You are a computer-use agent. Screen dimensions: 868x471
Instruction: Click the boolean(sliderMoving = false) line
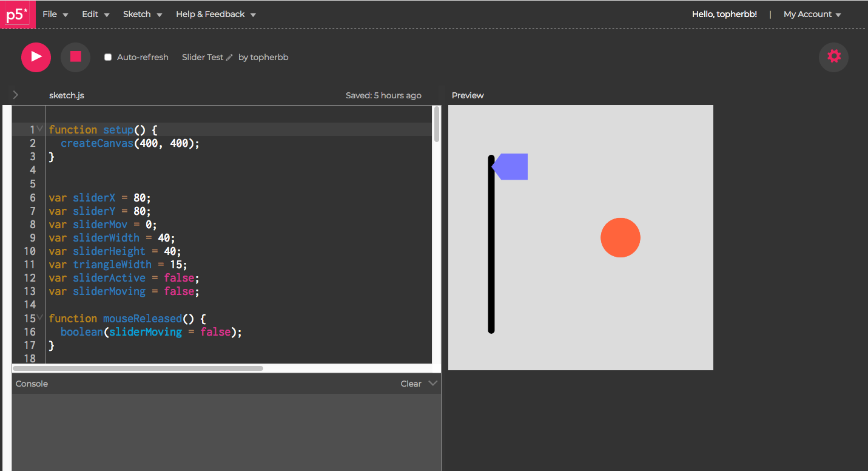(x=151, y=332)
